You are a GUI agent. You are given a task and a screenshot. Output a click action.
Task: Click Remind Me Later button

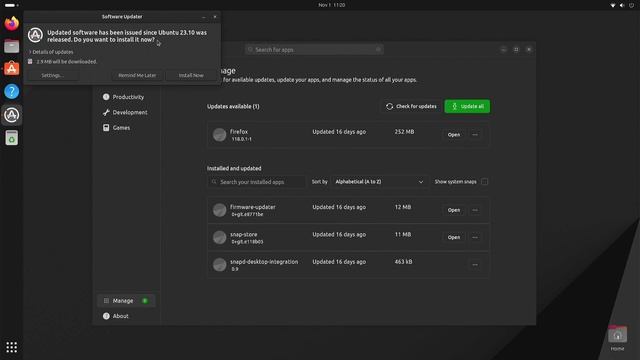(x=137, y=76)
